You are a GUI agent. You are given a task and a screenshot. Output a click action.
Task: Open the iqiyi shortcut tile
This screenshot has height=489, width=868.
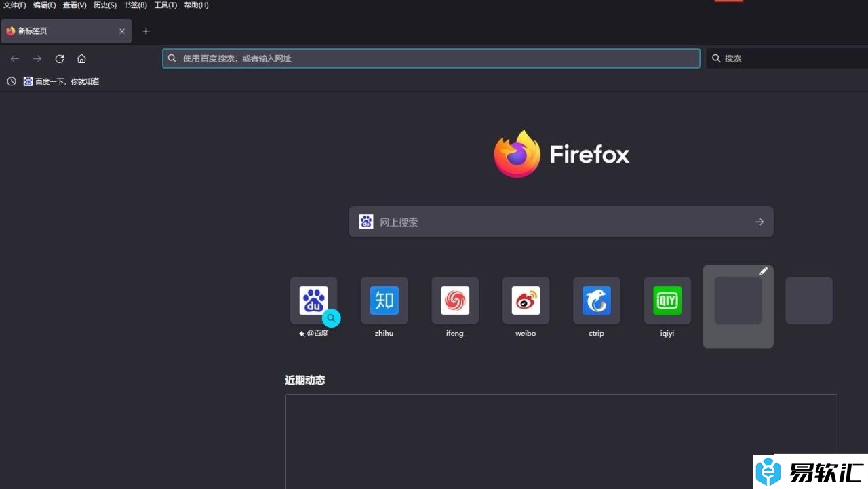pyautogui.click(x=667, y=300)
